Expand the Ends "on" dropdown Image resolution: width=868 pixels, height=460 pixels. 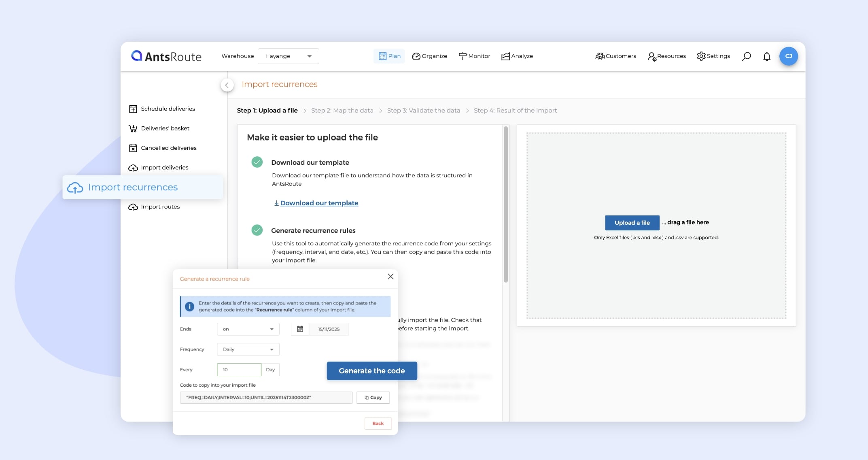pyautogui.click(x=248, y=329)
